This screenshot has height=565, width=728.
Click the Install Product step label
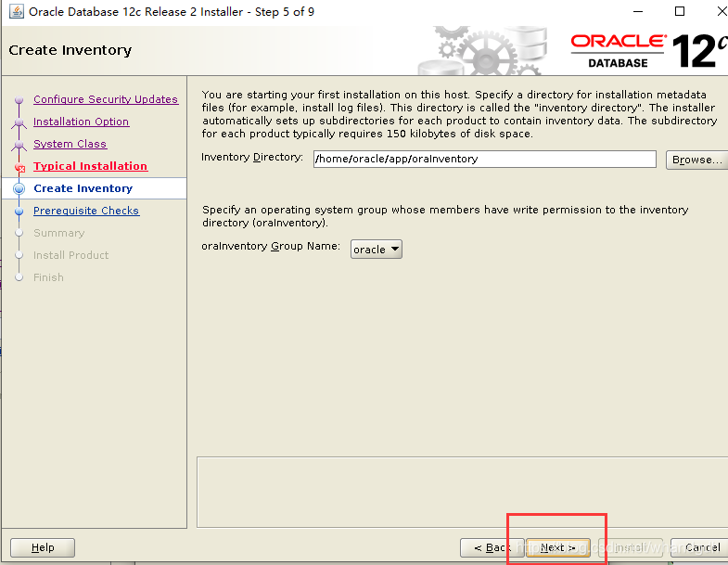coord(71,255)
